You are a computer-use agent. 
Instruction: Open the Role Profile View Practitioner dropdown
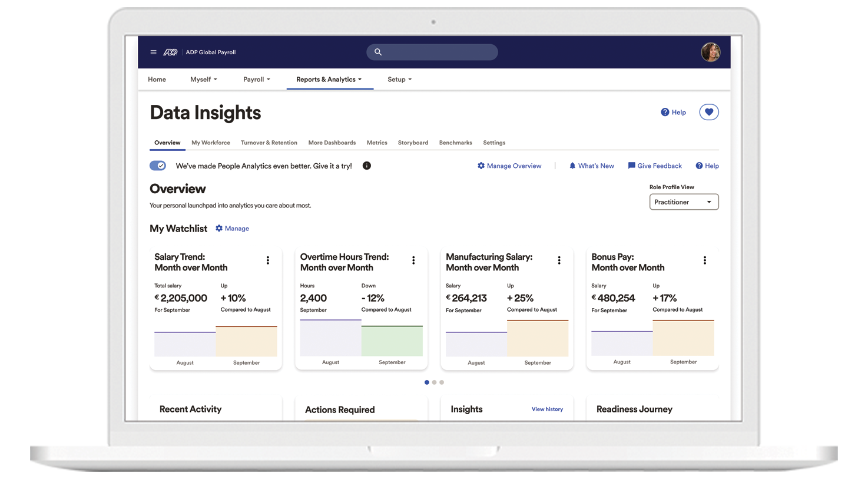tap(684, 201)
